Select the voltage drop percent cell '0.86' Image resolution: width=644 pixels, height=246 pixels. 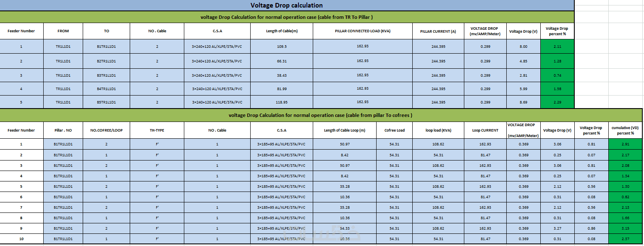coord(591,228)
